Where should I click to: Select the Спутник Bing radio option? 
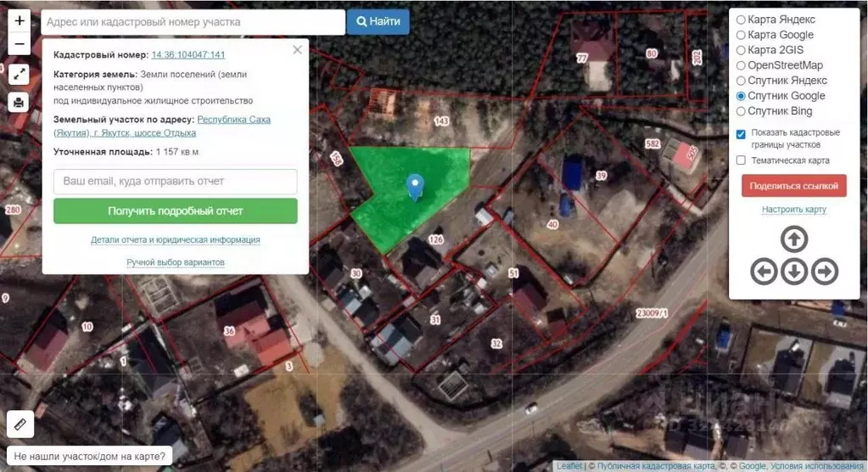click(741, 111)
